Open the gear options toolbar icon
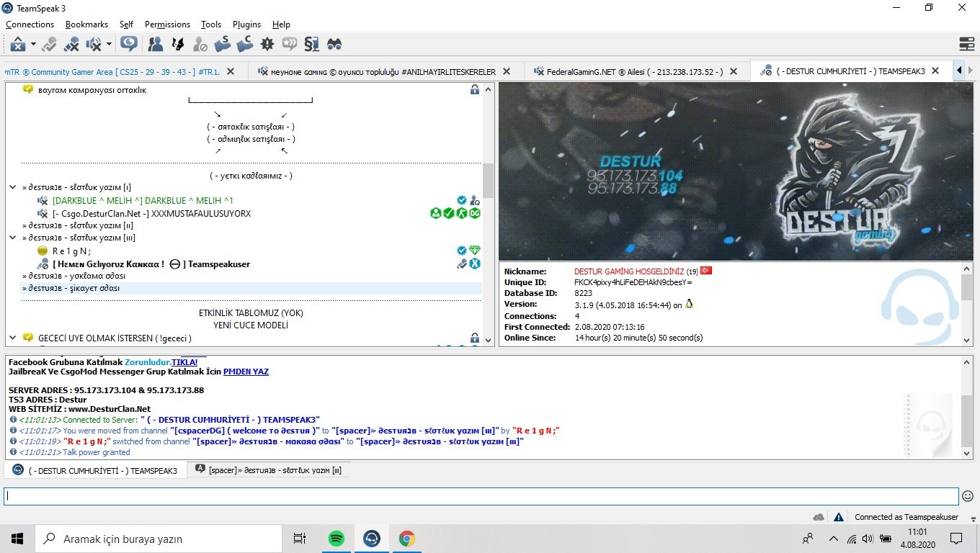980x553 pixels. [x=267, y=44]
